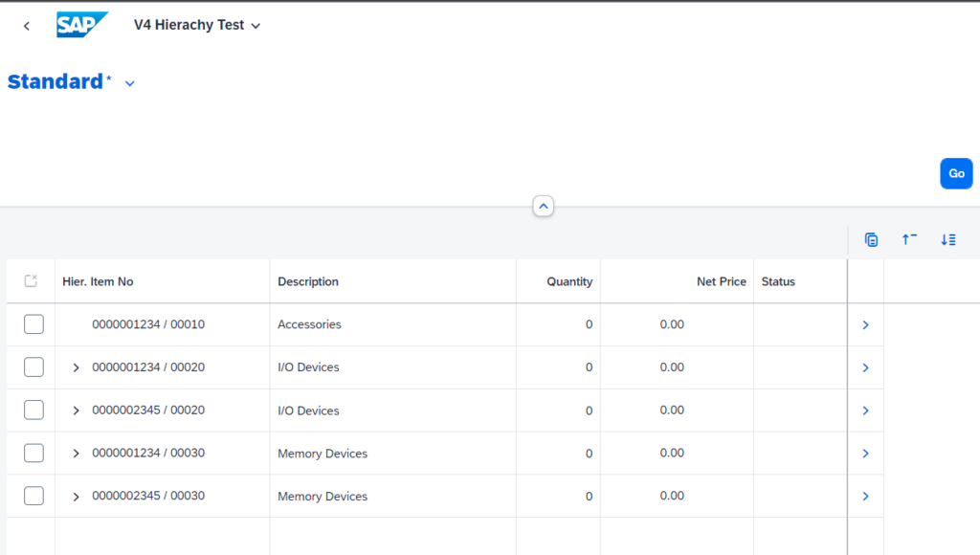The height and width of the screenshot is (555, 980).
Task: Click the SAP logo in the header
Action: pos(81,25)
